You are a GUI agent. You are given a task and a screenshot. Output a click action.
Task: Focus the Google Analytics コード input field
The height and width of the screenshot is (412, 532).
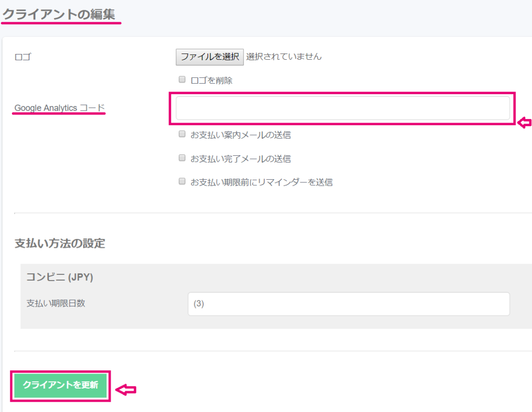pos(343,108)
